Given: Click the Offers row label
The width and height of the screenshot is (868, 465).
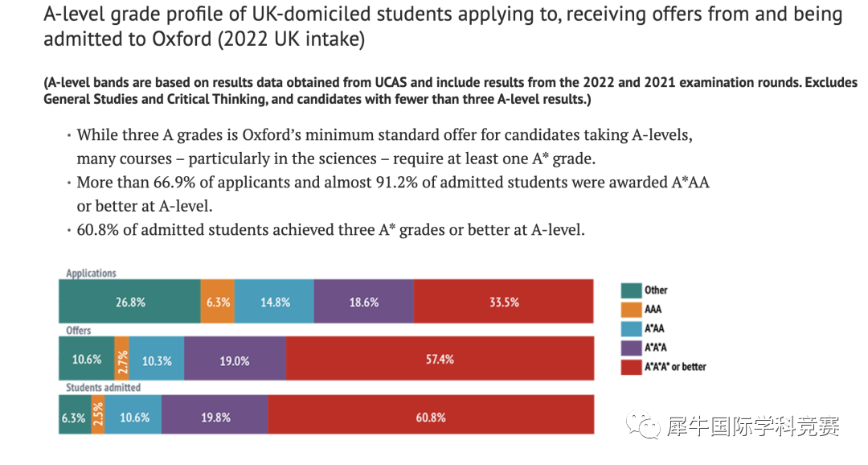Looking at the screenshot, I should [x=79, y=331].
